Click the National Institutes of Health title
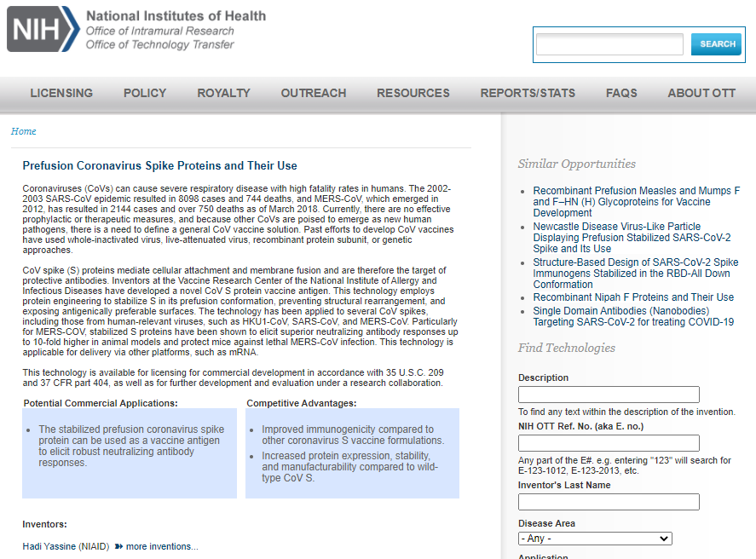Screen dimensions: 756x559 (176, 16)
